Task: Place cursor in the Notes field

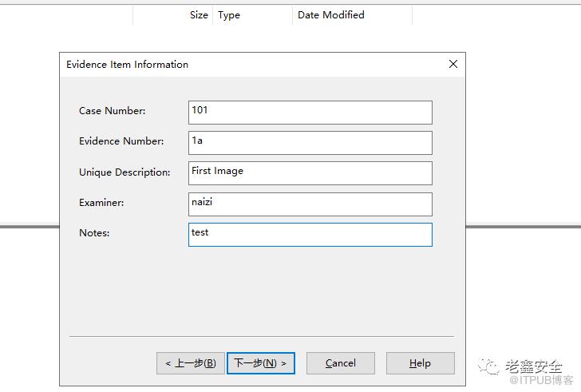Action: pos(310,234)
